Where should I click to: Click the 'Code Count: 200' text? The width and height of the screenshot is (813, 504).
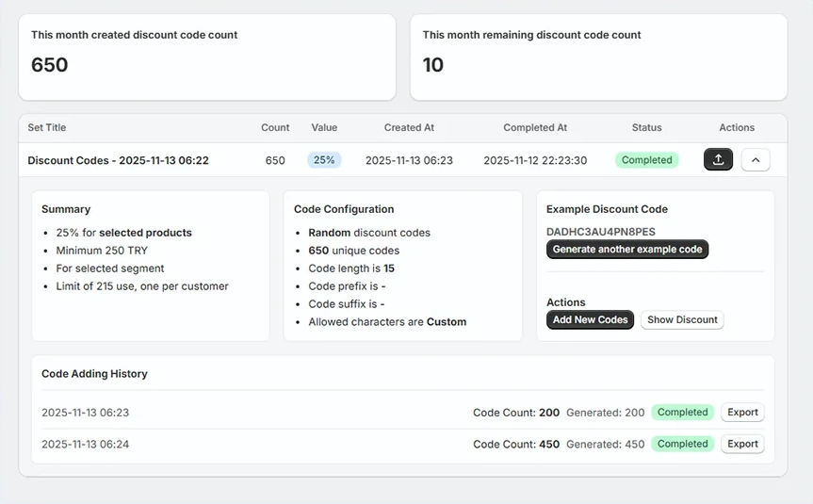click(516, 413)
